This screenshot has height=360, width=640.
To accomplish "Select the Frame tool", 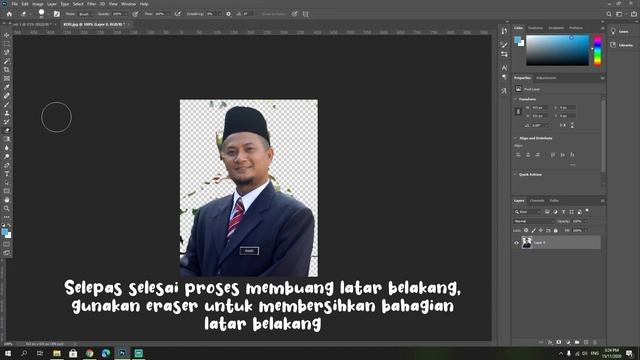I will click(x=7, y=78).
